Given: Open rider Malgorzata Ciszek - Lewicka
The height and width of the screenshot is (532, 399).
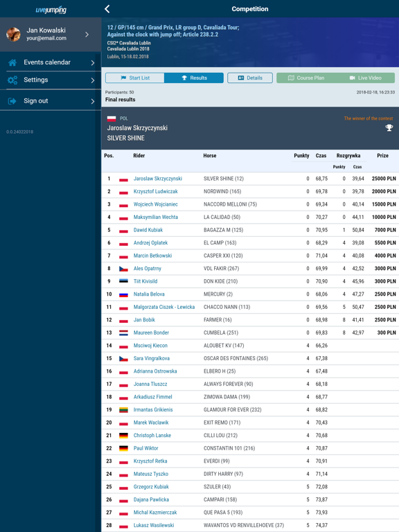Looking at the screenshot, I should click(164, 307).
